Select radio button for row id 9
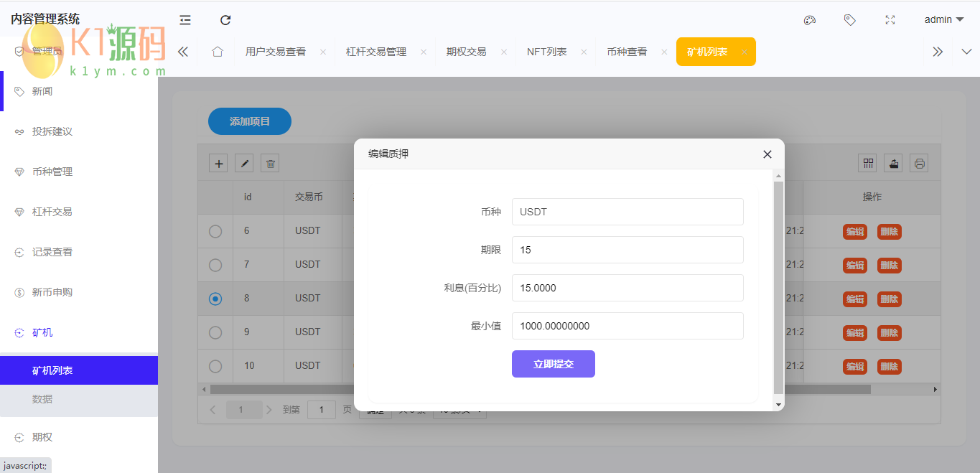 click(215, 332)
